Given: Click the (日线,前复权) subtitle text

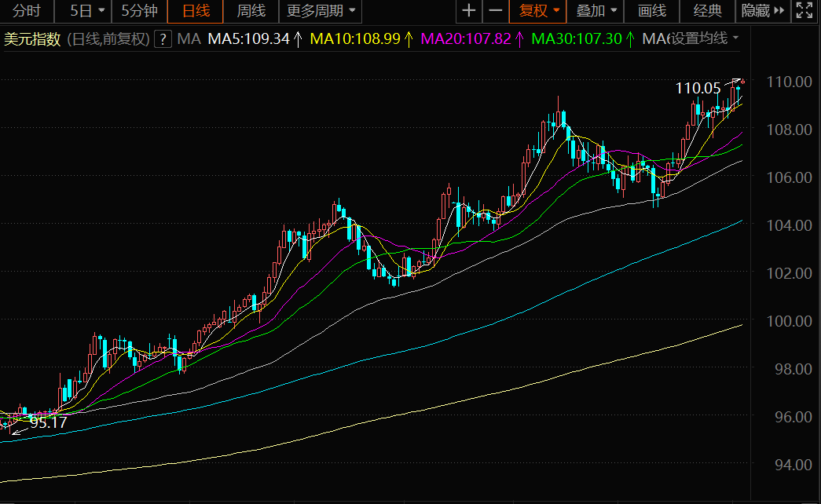Looking at the screenshot, I should coord(108,39).
